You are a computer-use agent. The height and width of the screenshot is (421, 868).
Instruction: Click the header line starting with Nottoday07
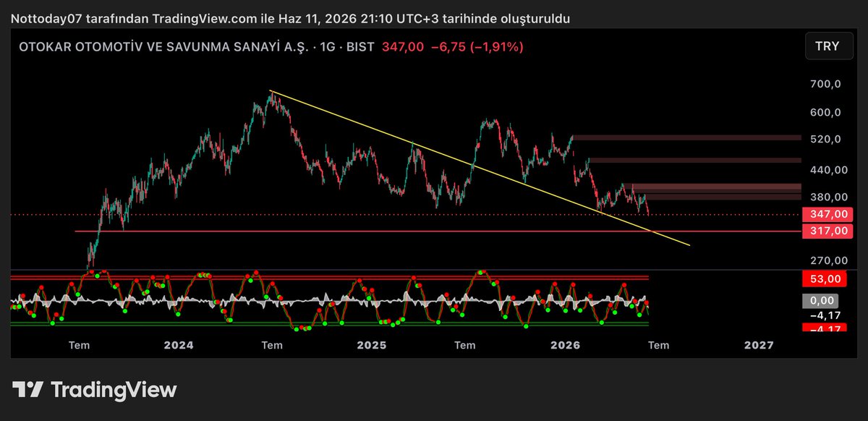(x=291, y=18)
